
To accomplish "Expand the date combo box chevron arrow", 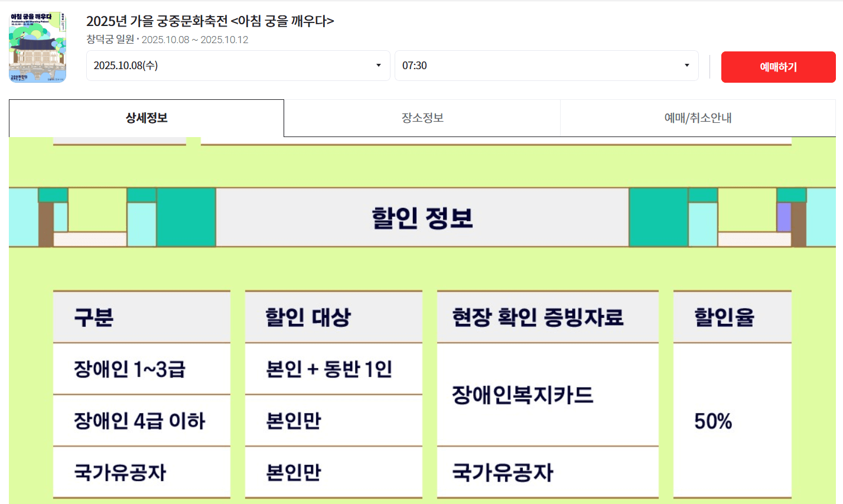I will pyautogui.click(x=378, y=66).
